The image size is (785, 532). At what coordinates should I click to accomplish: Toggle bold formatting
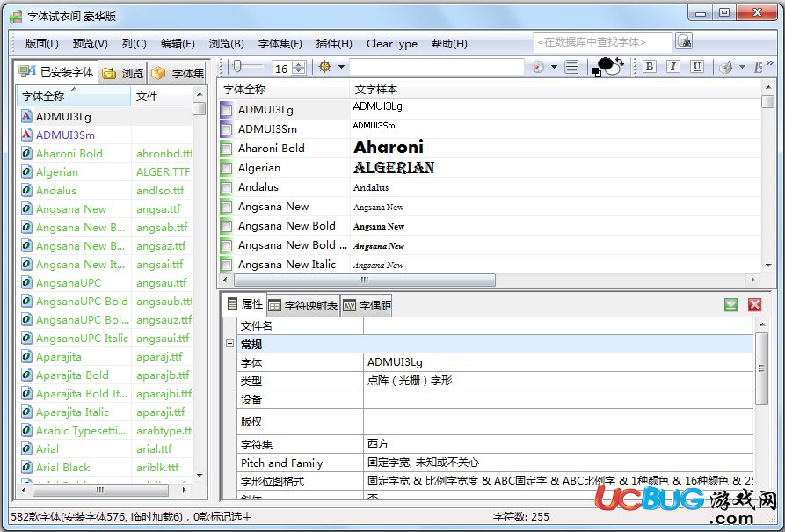point(650,67)
